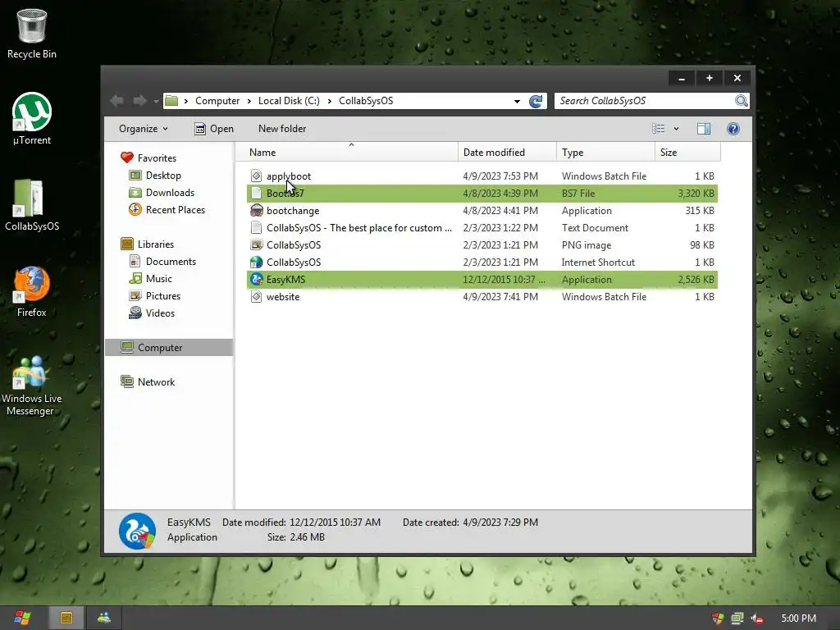Click the volume tray icon
The height and width of the screenshot is (630, 840).
pos(757,619)
